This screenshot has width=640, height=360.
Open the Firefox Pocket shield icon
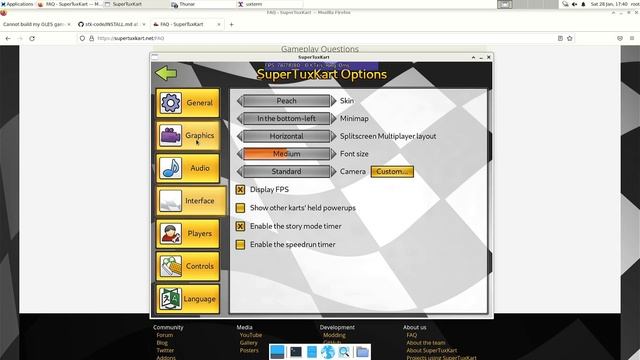point(620,38)
